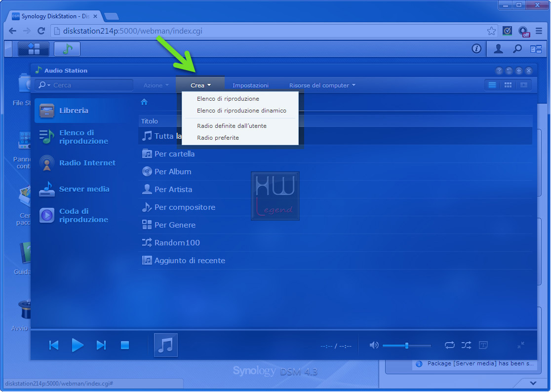The width and height of the screenshot is (551, 392).
Task: Open the Per compositore row
Action: pos(335,207)
